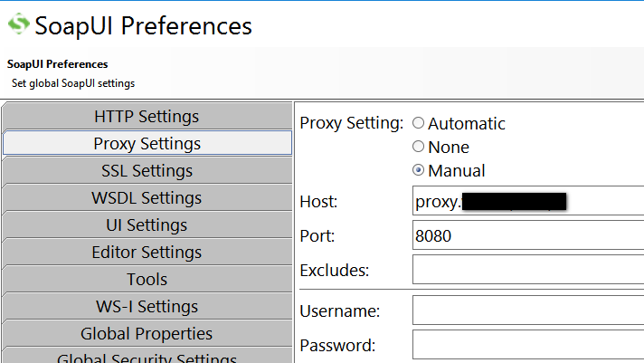Click the 'Set global SoapUI settings' description

click(73, 83)
